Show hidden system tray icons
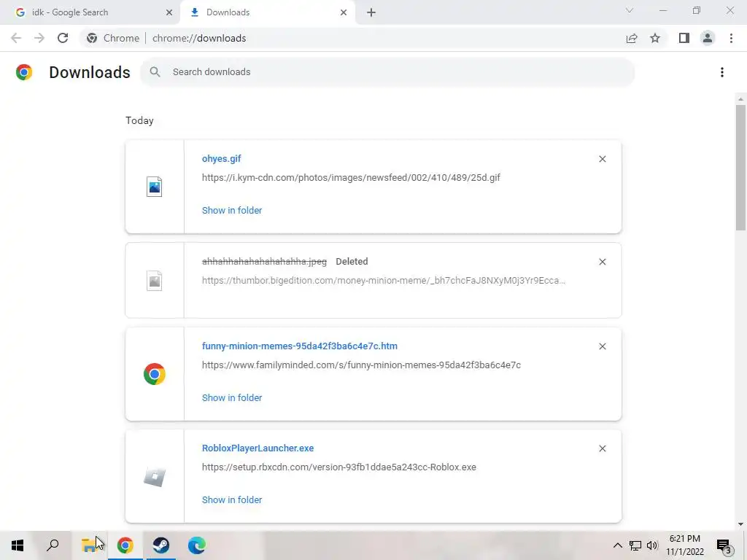The height and width of the screenshot is (560, 747). tap(617, 545)
